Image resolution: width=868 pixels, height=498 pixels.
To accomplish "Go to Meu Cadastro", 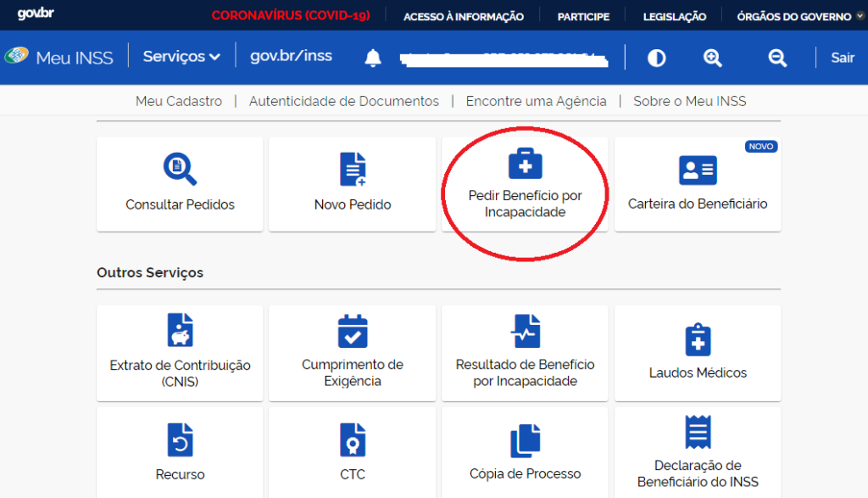I will 179,101.
